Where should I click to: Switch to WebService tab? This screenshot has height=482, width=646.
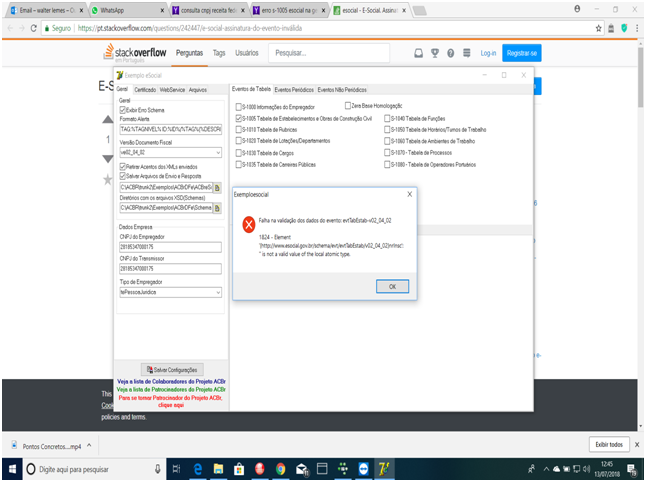coord(172,89)
